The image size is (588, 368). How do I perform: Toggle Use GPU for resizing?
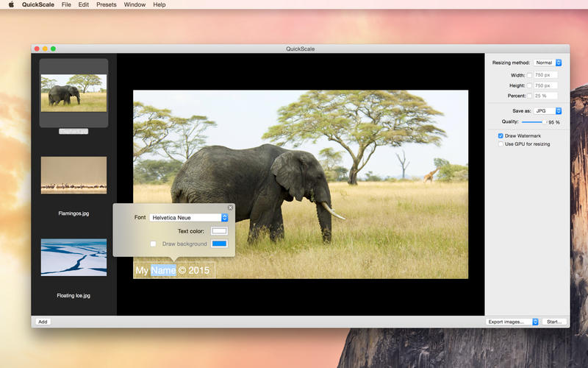tap(501, 144)
